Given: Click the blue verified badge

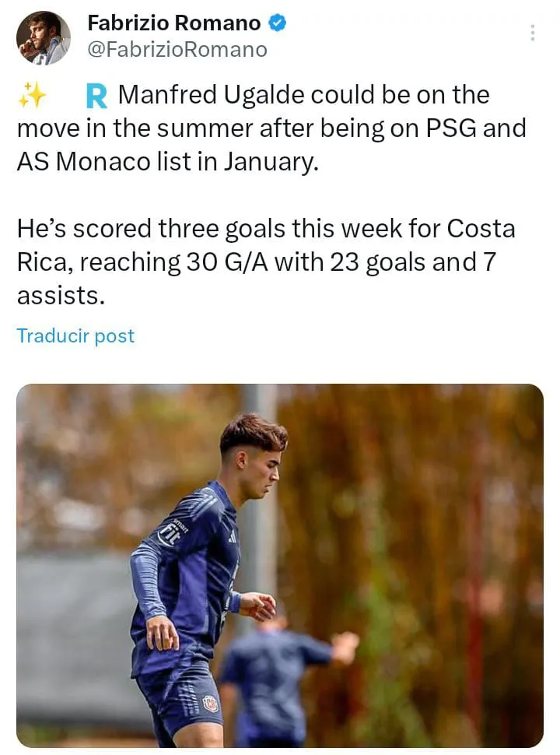Looking at the screenshot, I should point(278,23).
